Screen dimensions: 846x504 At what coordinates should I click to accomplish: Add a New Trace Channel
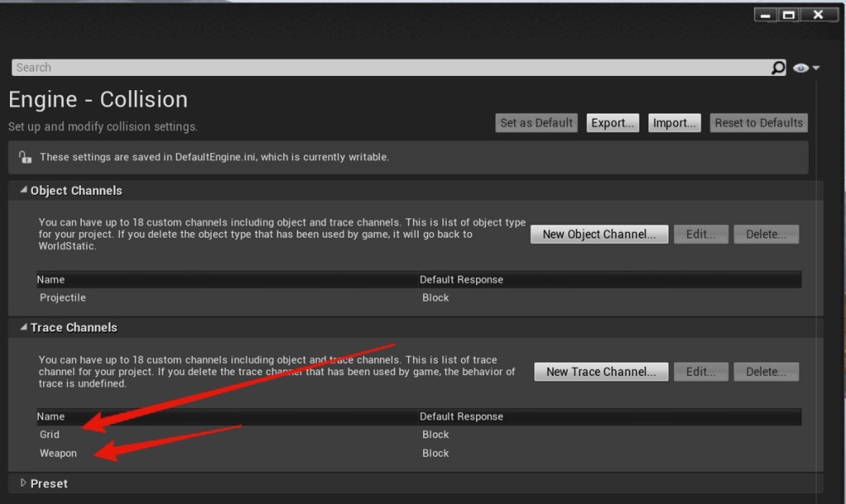tap(601, 372)
